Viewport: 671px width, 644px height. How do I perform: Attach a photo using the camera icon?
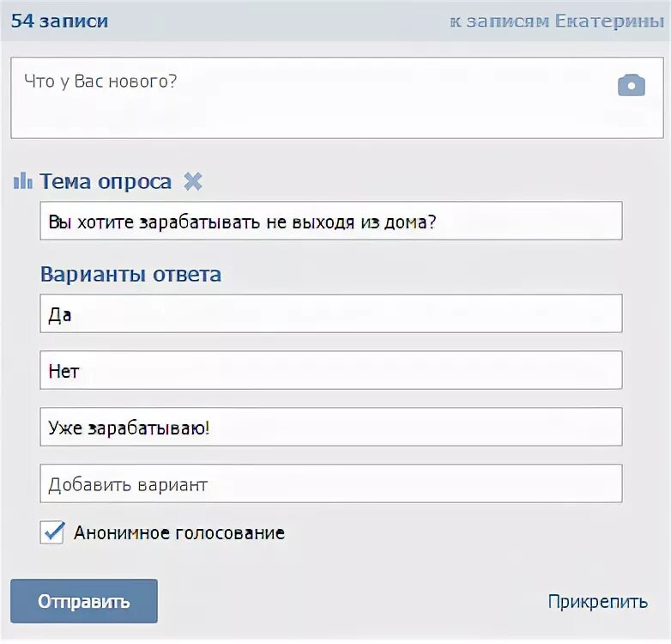point(632,85)
